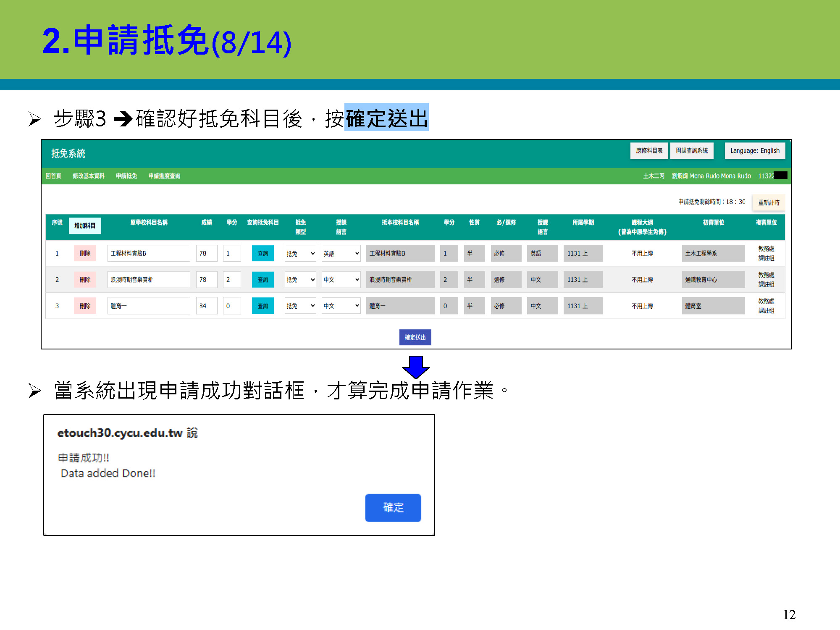Click the original course name field 工程材料實驗B
The image size is (840, 630).
149,253
